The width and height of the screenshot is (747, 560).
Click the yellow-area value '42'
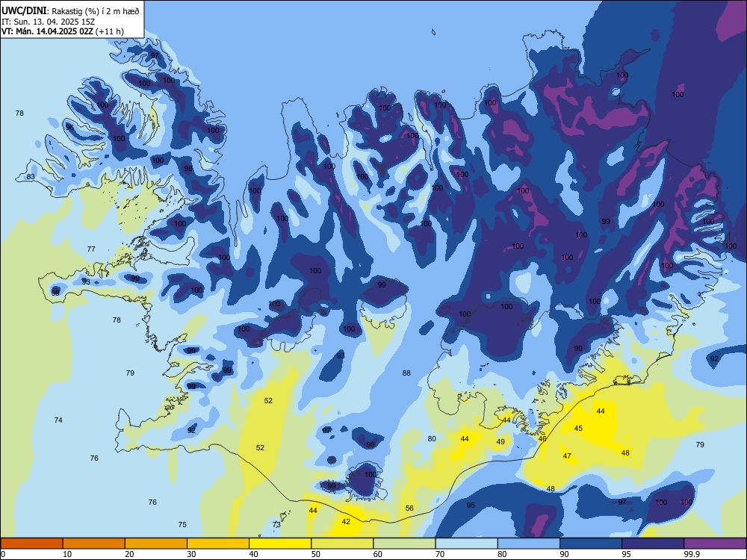click(x=346, y=522)
